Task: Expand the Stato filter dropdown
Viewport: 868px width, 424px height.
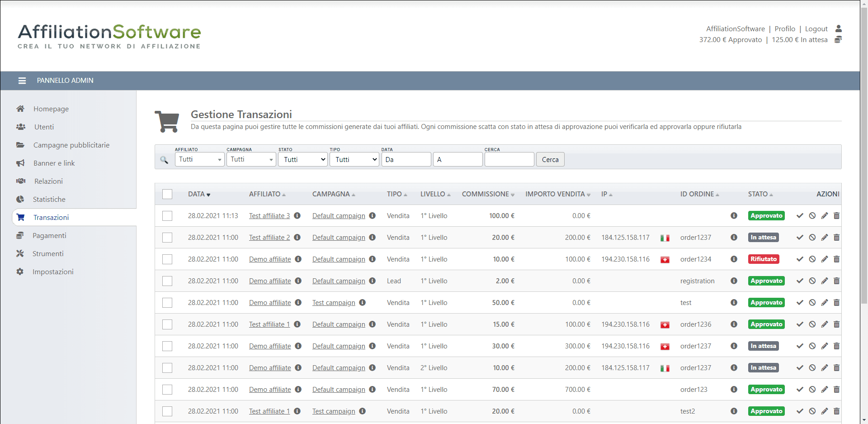Action: pos(302,159)
